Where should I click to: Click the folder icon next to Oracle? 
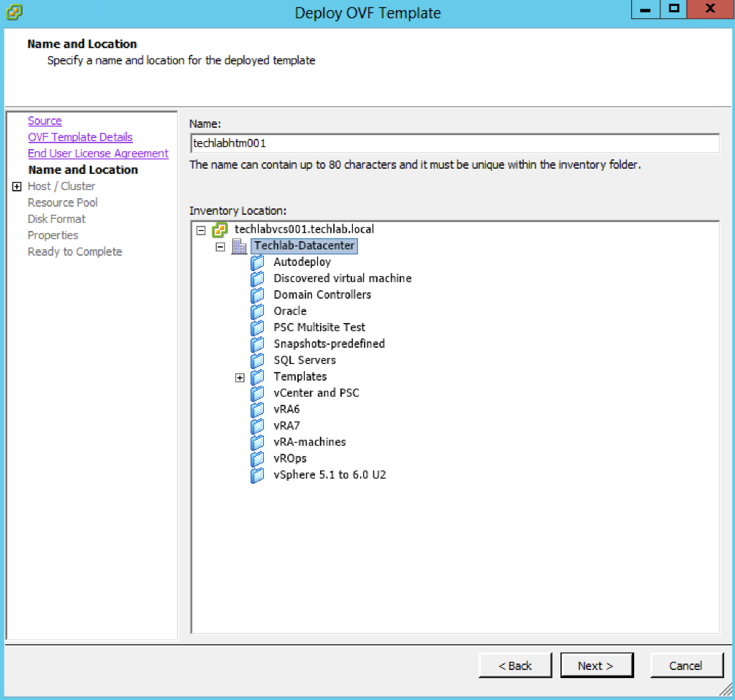click(257, 312)
